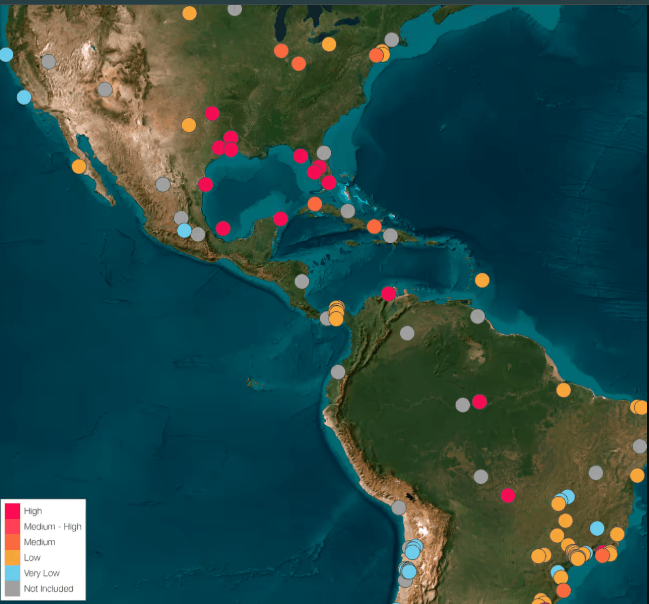649x604 pixels.
Task: Select the gray marker in the Venezuela interior
Action: (407, 333)
